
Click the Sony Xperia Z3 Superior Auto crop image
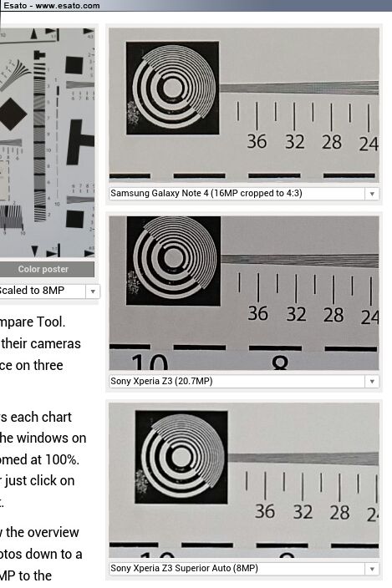244,480
